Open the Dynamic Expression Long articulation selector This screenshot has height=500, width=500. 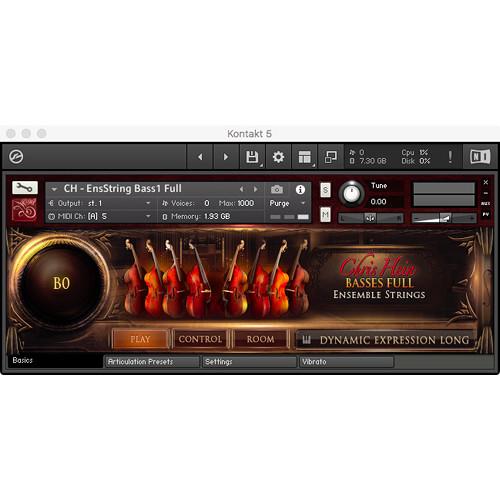coord(386,340)
